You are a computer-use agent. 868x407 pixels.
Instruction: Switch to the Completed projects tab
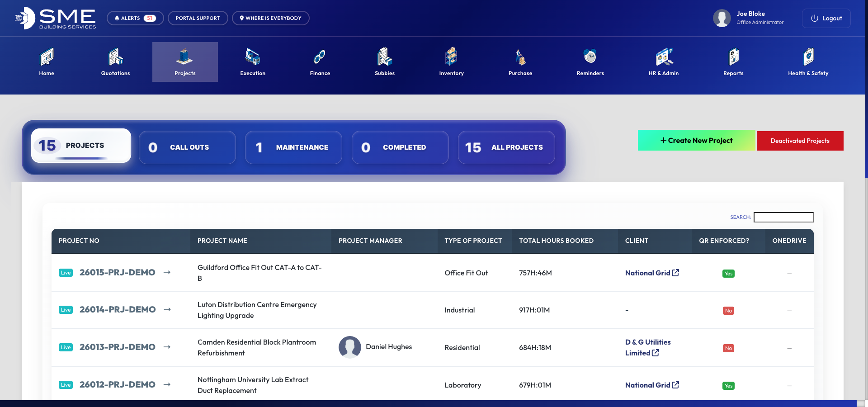(400, 147)
